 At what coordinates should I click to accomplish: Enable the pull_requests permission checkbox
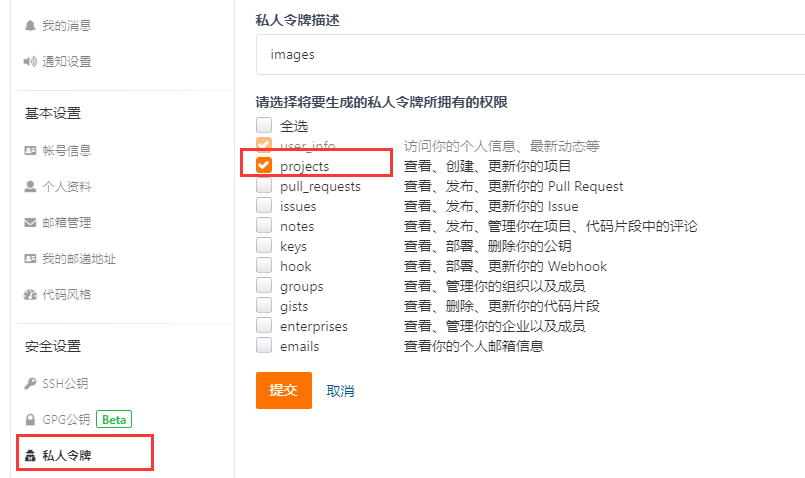[x=264, y=186]
